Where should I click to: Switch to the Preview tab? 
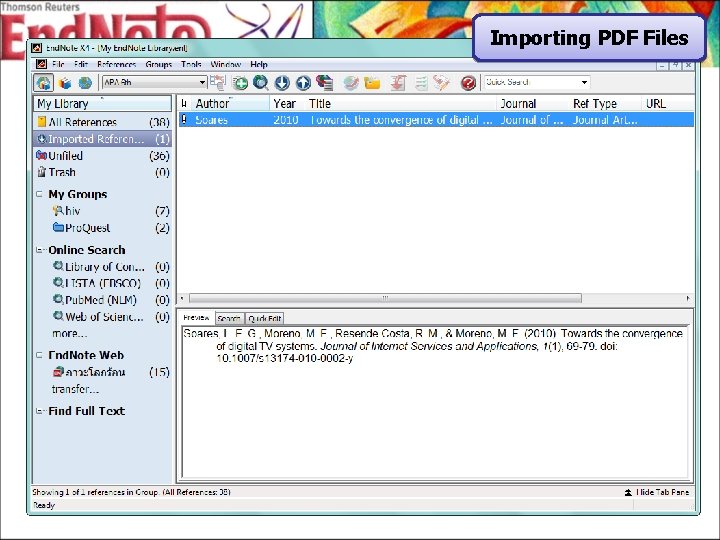point(196,318)
